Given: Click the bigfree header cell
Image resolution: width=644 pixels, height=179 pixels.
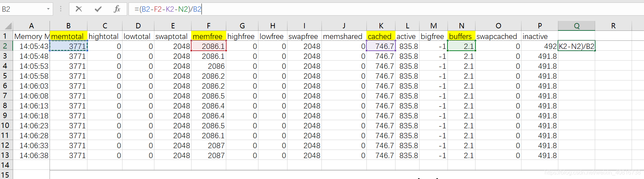Looking at the screenshot, I should click(434, 36).
